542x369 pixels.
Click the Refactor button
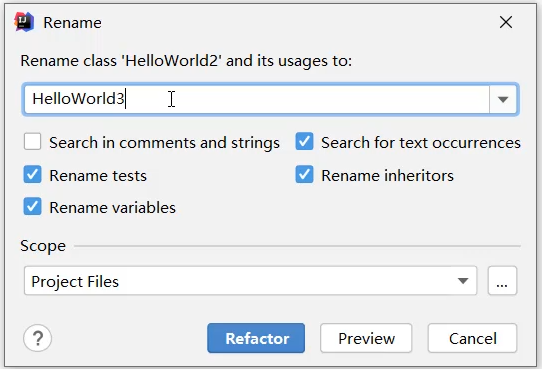coord(256,338)
